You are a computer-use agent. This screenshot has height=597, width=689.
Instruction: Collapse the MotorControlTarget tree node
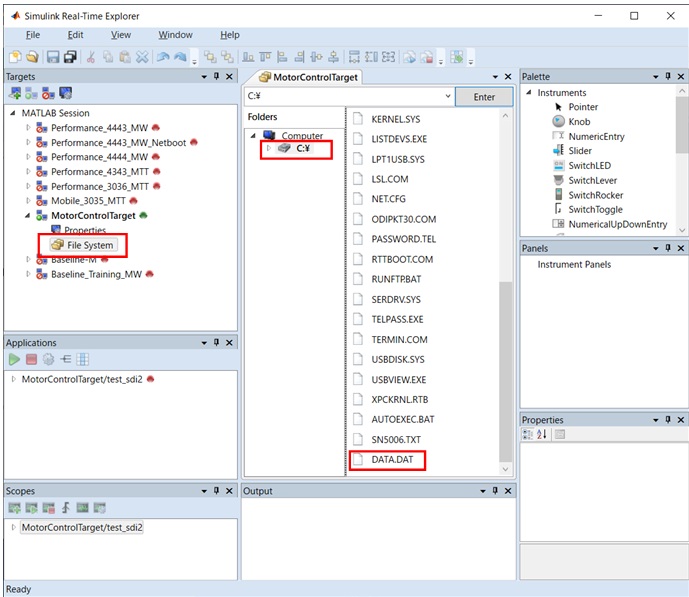28,215
